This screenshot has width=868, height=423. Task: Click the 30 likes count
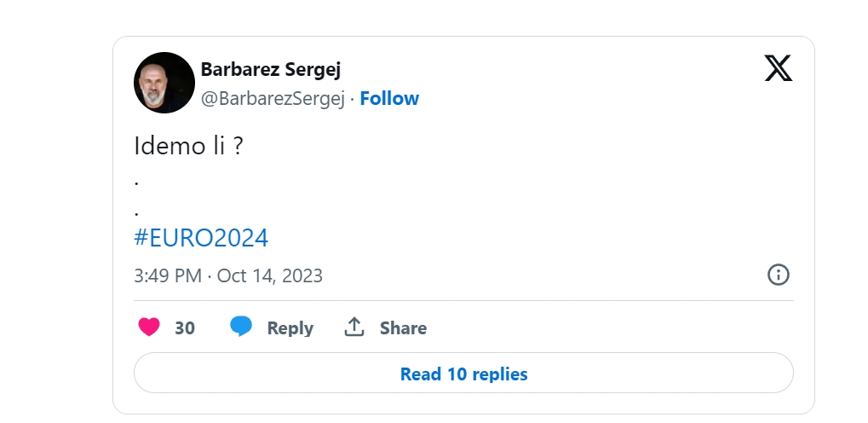point(185,327)
